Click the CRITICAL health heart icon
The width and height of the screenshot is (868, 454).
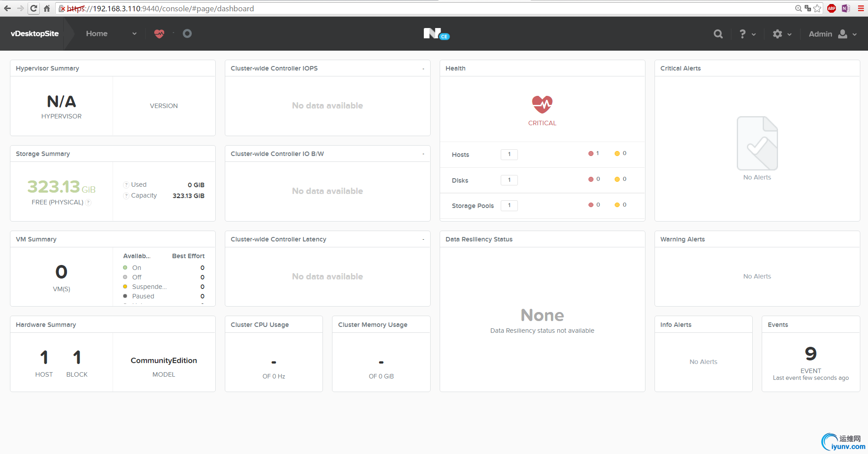542,104
